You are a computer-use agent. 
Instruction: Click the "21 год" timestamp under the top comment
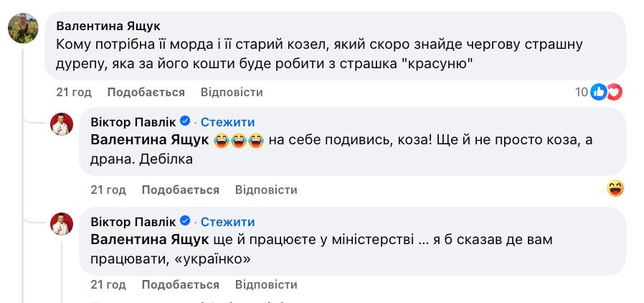click(74, 92)
